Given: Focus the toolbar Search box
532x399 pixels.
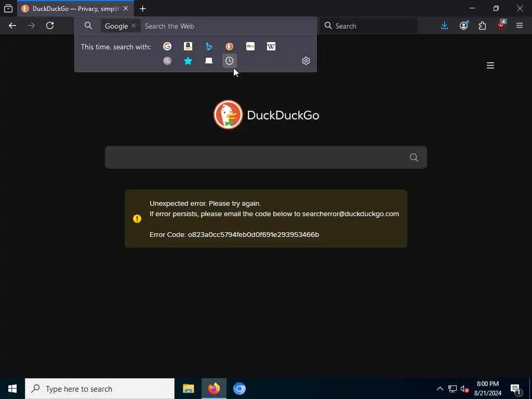Looking at the screenshot, I should point(368,26).
